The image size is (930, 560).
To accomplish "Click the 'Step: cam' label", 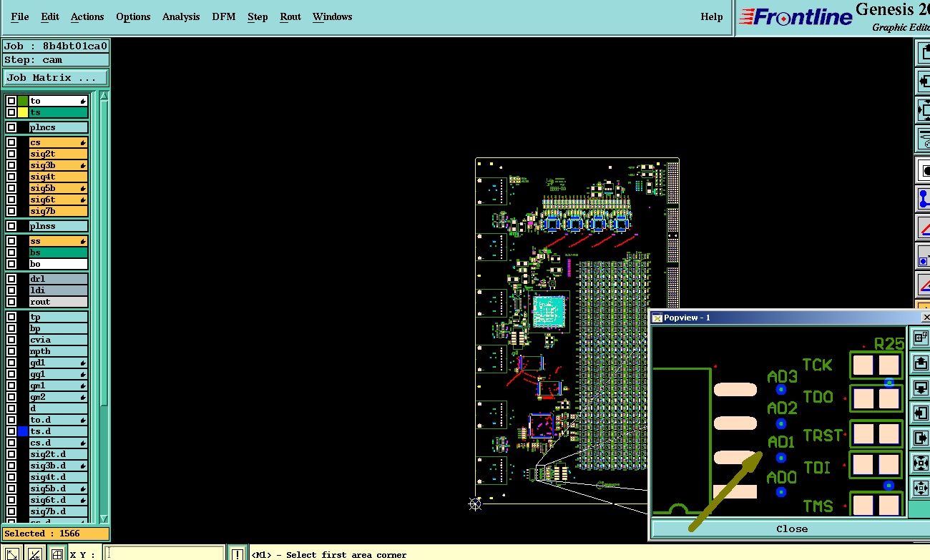I will (x=56, y=60).
